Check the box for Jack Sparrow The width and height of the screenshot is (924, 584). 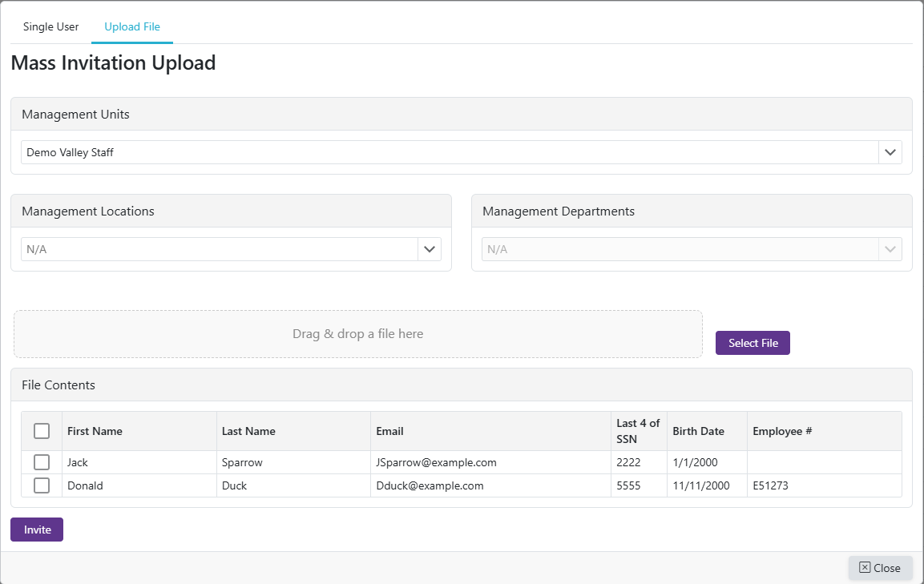[42, 462]
